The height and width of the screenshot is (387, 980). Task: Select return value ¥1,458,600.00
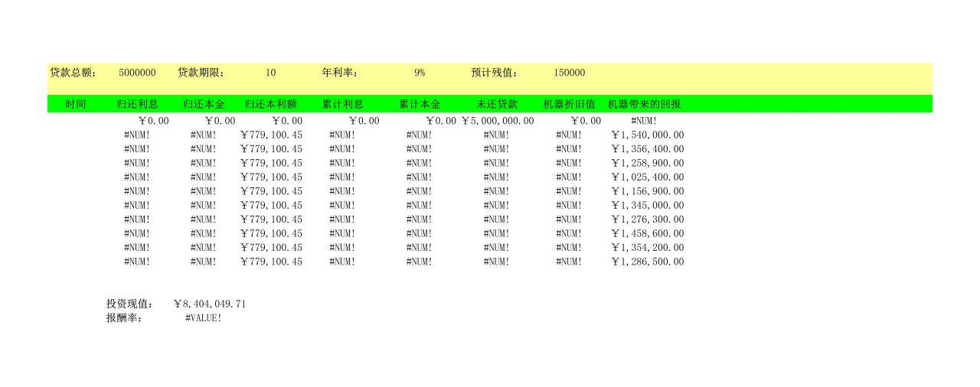(648, 233)
